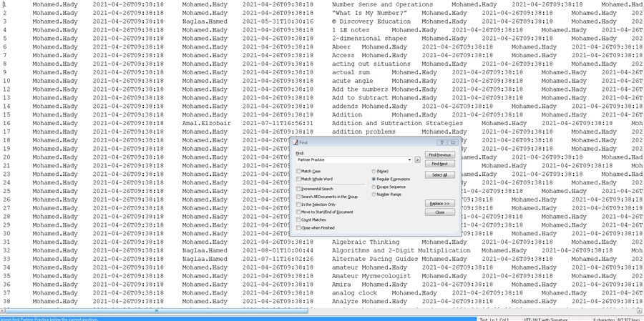Click "acute angle" on line 10
The image size is (644, 321).
click(x=352, y=81)
